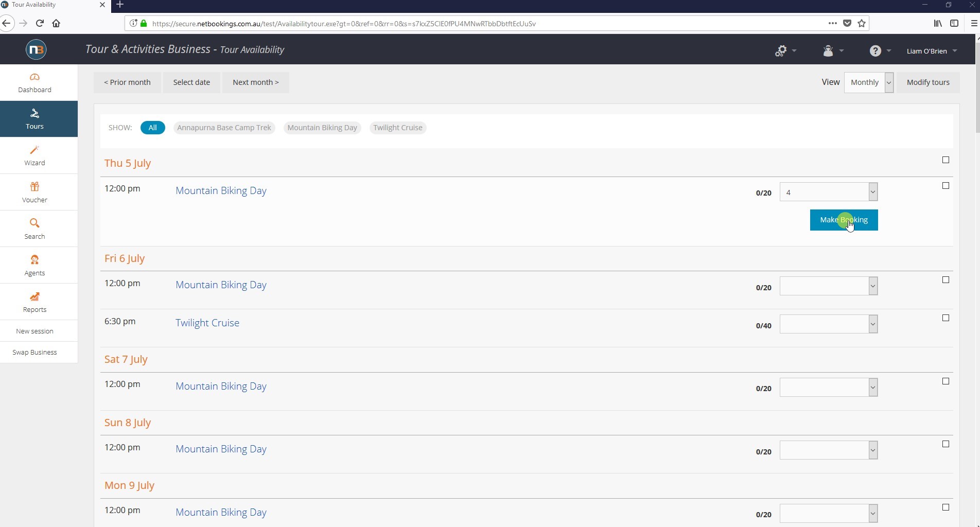980x527 pixels.
Task: Select the Tours sidebar icon
Action: coord(34,113)
